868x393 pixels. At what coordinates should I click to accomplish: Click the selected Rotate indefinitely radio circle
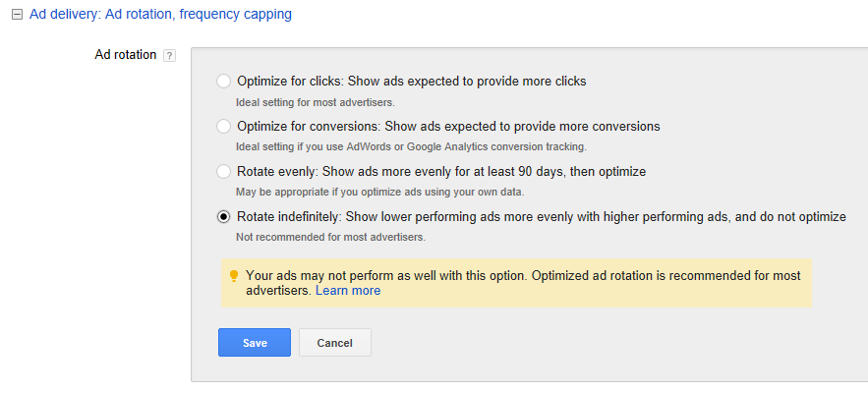pos(223,217)
